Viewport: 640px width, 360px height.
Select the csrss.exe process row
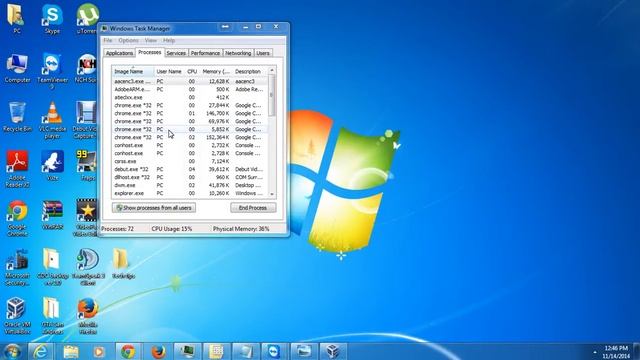tap(190, 161)
